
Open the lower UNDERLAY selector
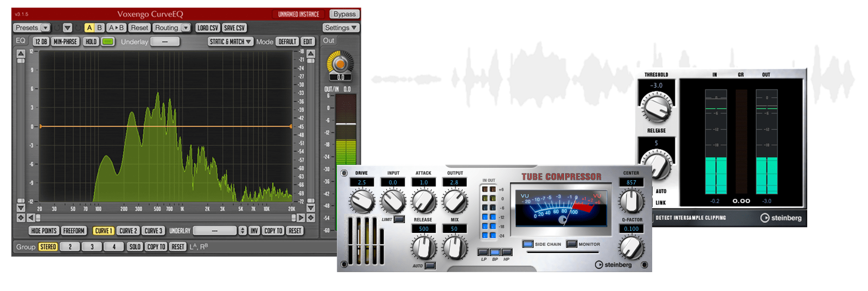215,231
